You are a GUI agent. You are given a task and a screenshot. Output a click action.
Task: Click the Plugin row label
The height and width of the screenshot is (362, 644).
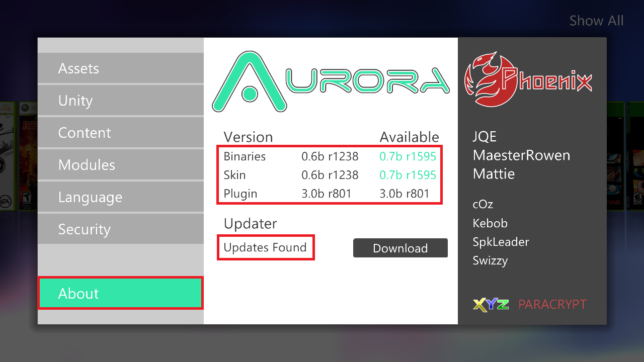point(240,194)
